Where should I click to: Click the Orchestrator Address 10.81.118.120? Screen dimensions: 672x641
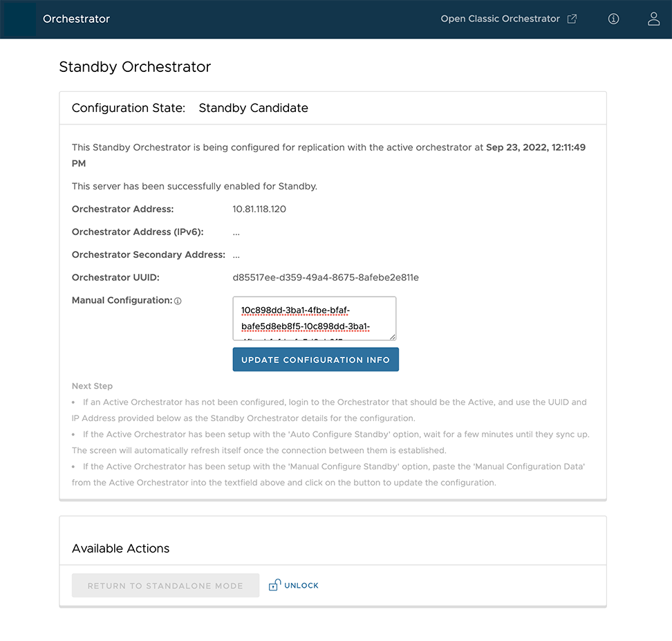click(259, 209)
